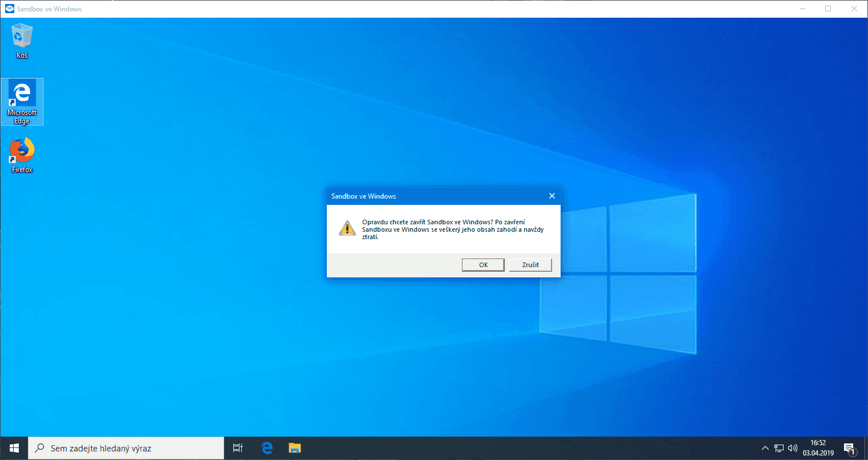Open the volume tray icon

[x=792, y=448]
